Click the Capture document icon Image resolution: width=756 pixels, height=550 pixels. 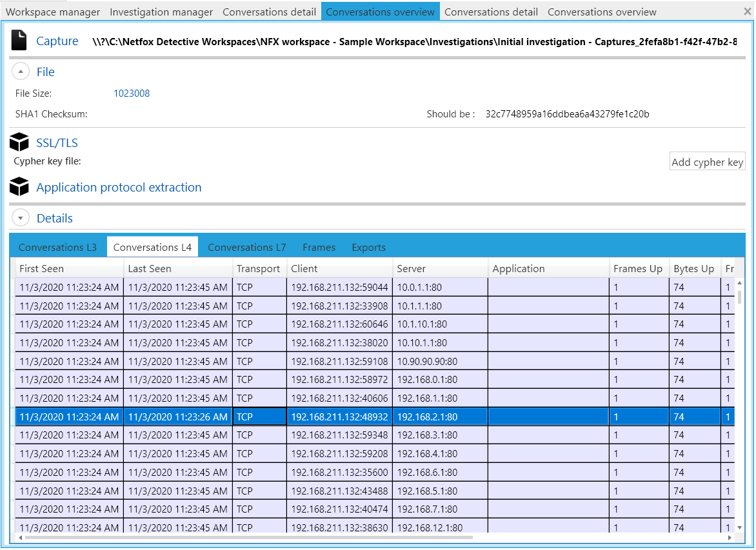coord(19,41)
